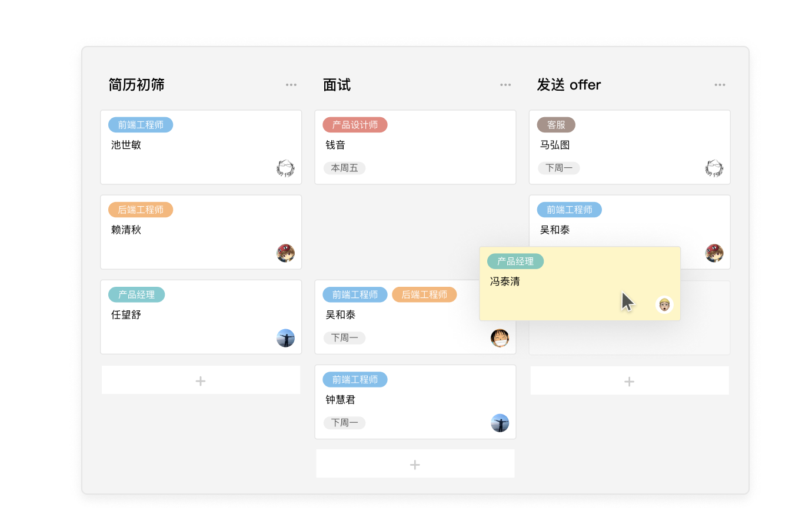The width and height of the screenshot is (812, 530).
Task: Click the 产品设计师 tag on 钱音 card
Action: point(355,125)
